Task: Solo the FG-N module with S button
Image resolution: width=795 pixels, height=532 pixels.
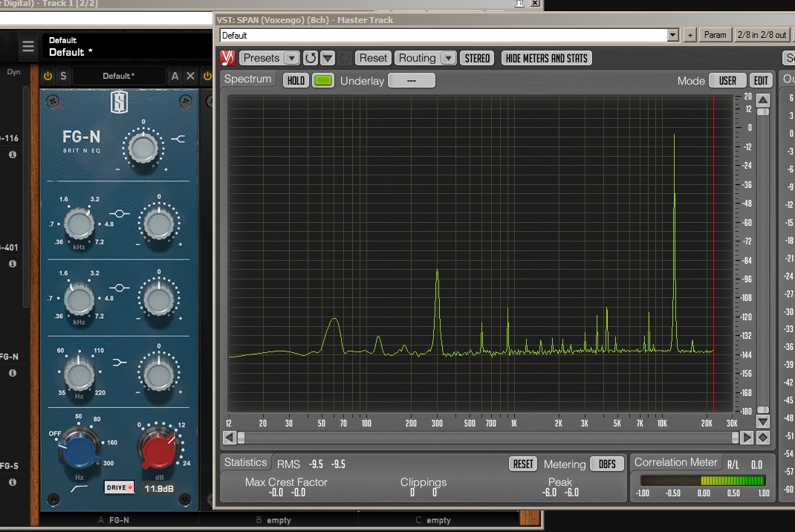Action: 63,76
